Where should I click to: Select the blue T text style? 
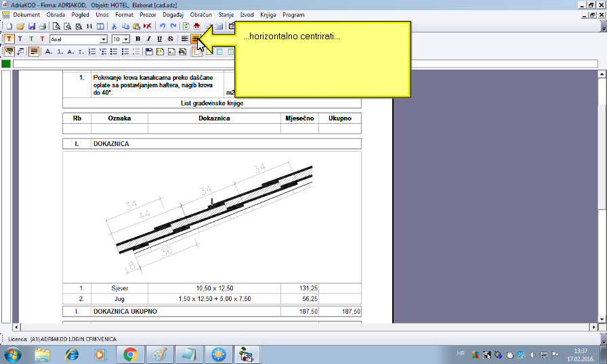[x=20, y=39]
